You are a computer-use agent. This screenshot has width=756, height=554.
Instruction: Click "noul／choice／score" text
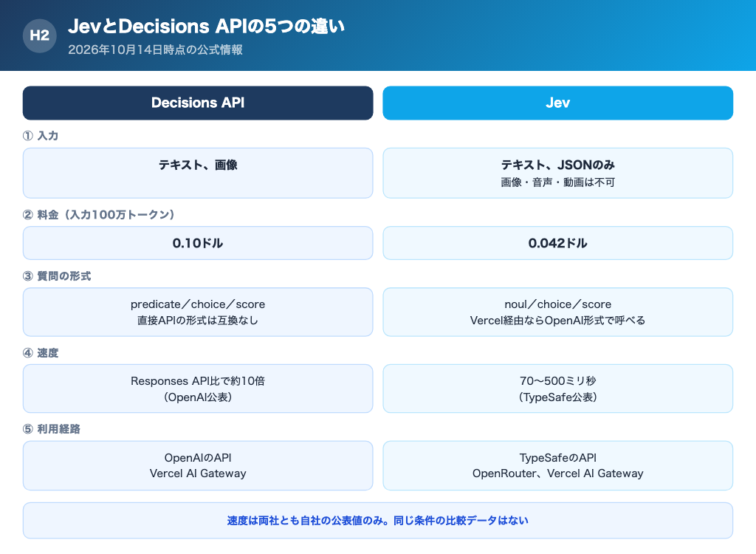[558, 304]
